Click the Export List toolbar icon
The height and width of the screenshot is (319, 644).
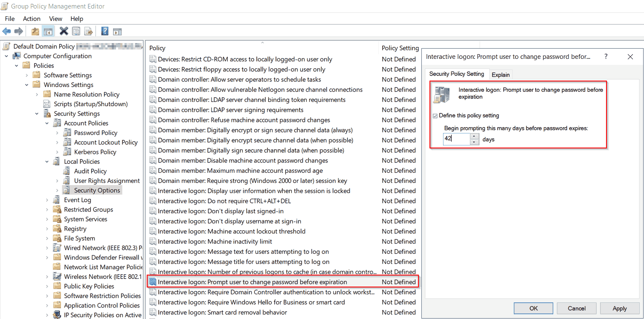[x=88, y=31]
